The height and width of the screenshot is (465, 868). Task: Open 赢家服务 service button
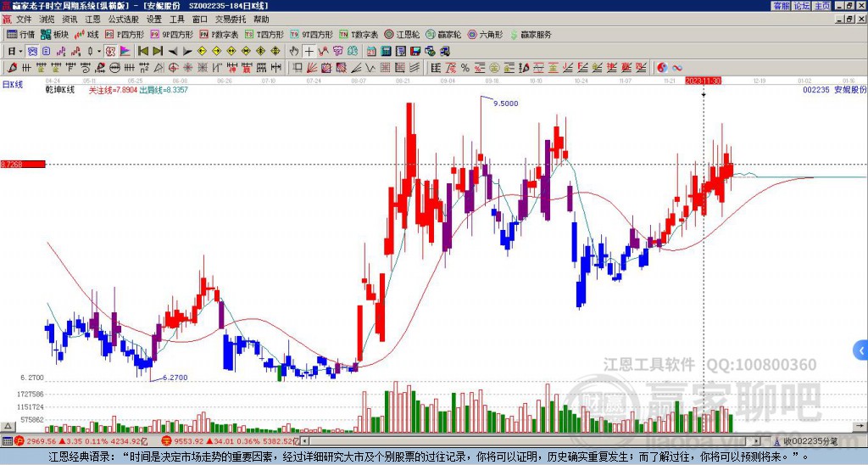(x=531, y=34)
